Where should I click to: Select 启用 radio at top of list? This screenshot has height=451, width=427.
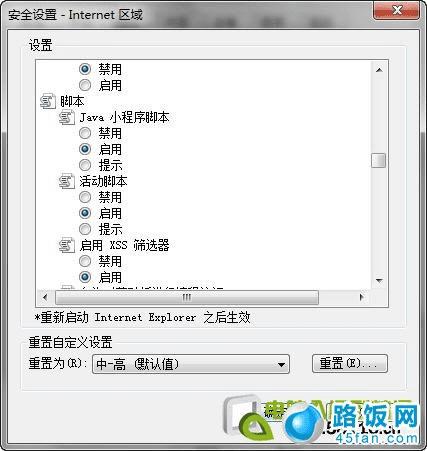click(x=85, y=85)
